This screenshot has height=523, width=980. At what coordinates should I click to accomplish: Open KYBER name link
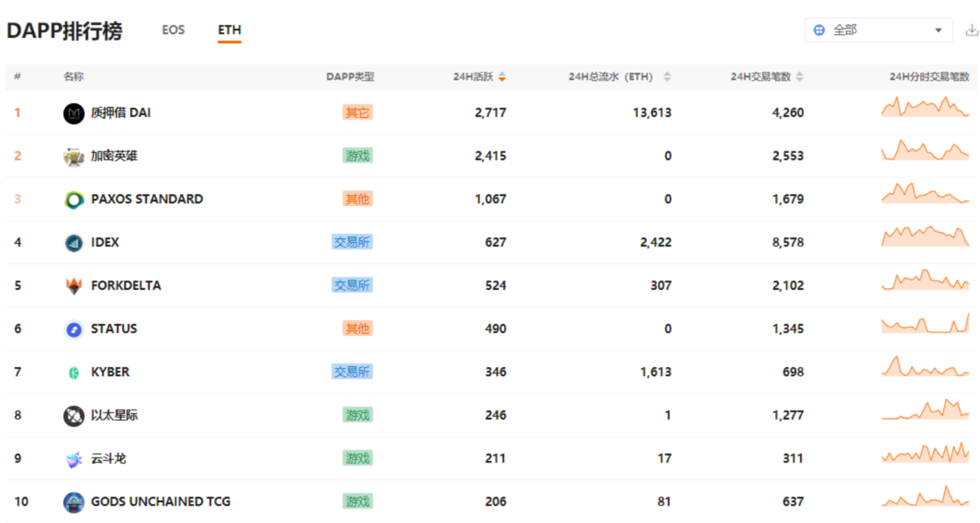(x=110, y=372)
